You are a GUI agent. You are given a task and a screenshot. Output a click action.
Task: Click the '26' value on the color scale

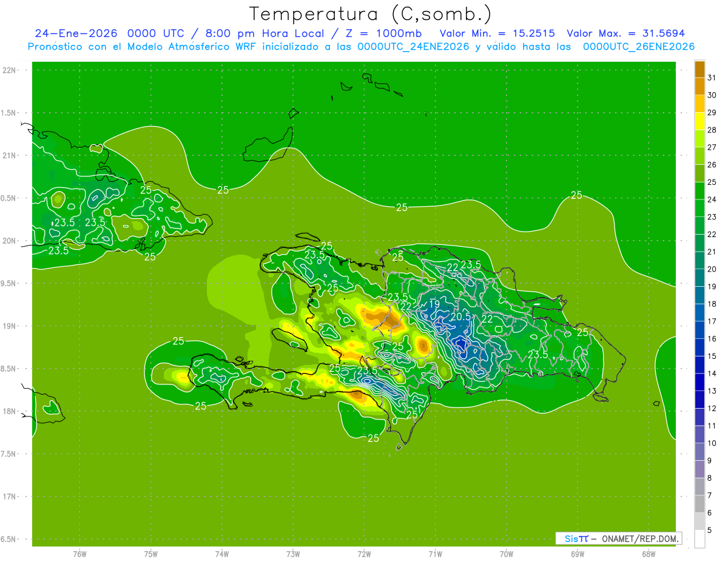(712, 164)
